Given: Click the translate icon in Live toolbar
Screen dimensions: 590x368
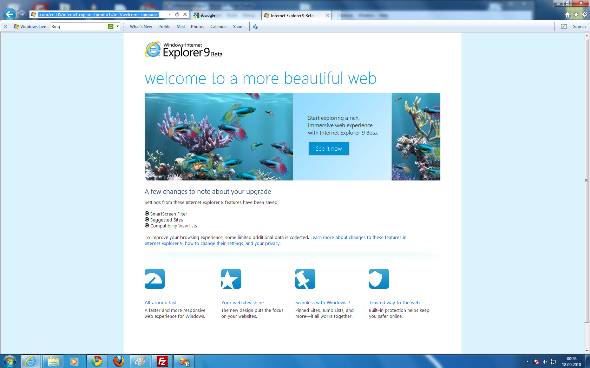Looking at the screenshot, I should [255, 27].
